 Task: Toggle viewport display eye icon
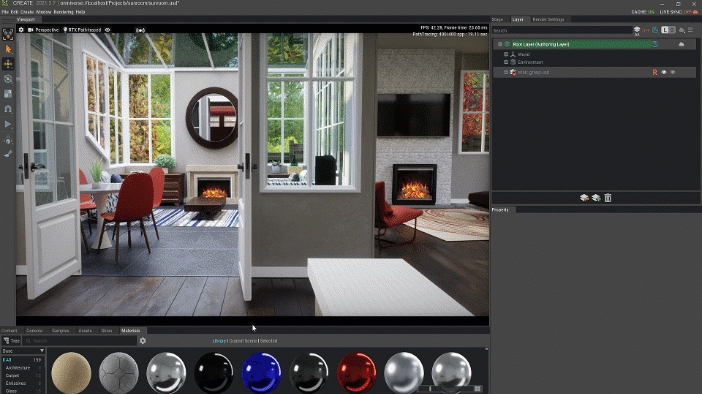click(107, 30)
